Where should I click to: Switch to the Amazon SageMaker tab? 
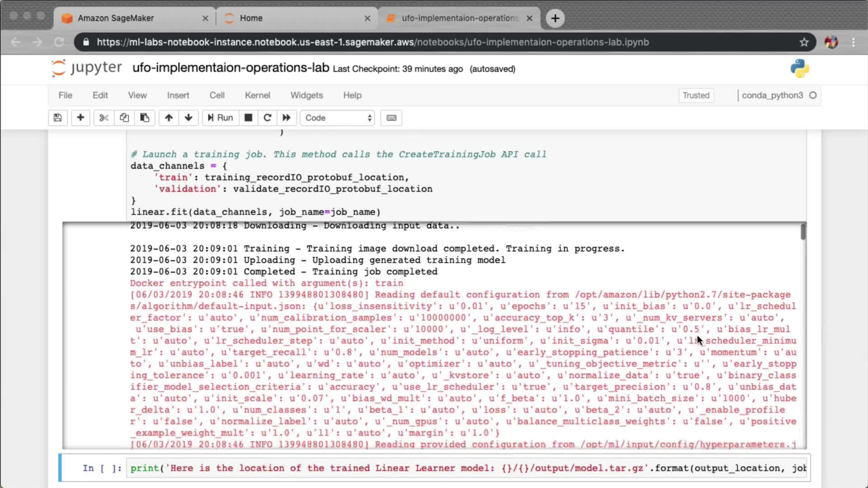pos(116,18)
